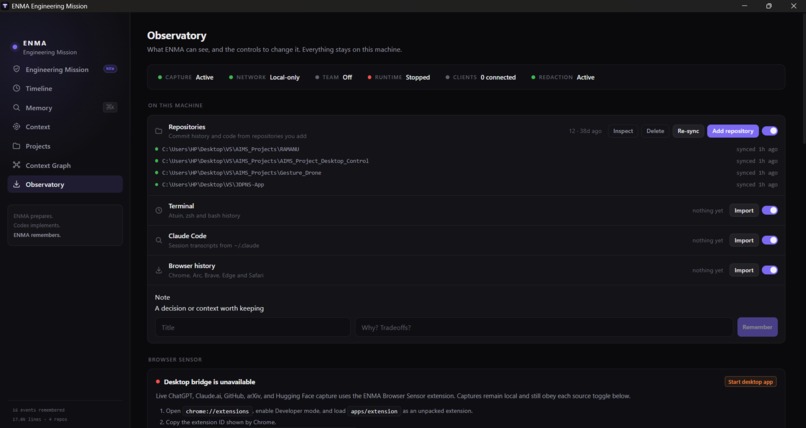806x428 pixels.
Task: Click the Delete repositories button
Action: click(x=655, y=131)
